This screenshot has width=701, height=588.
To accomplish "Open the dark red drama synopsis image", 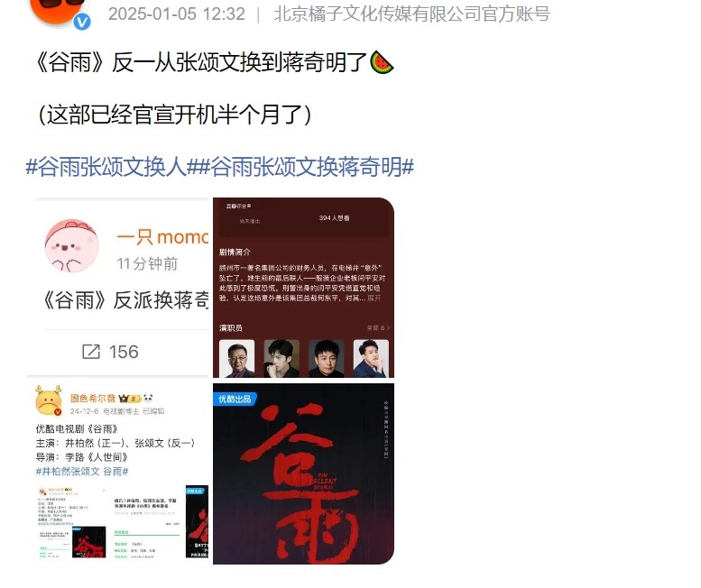I will coord(303,288).
